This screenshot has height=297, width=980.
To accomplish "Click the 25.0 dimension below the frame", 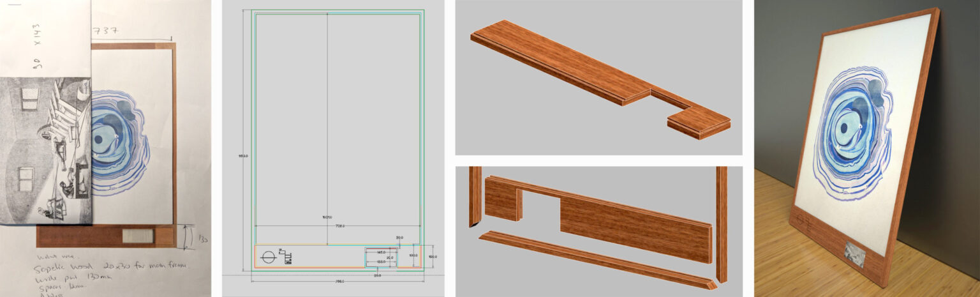I will [378, 275].
